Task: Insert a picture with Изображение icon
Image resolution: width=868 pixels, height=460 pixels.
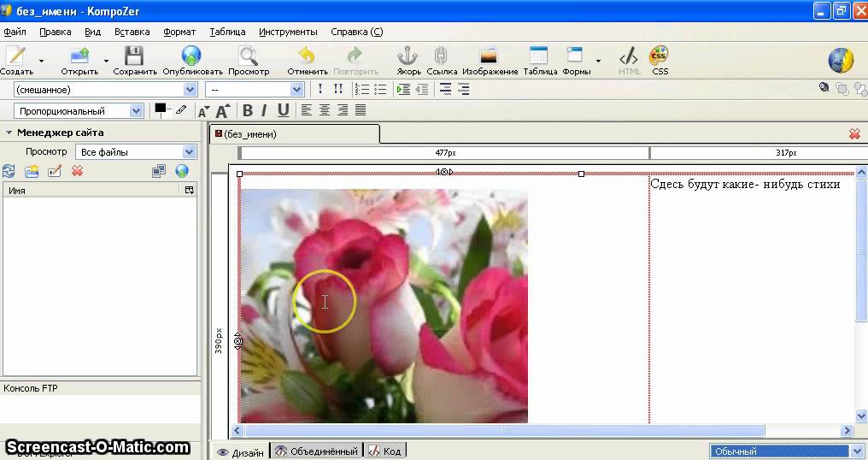Action: click(489, 56)
